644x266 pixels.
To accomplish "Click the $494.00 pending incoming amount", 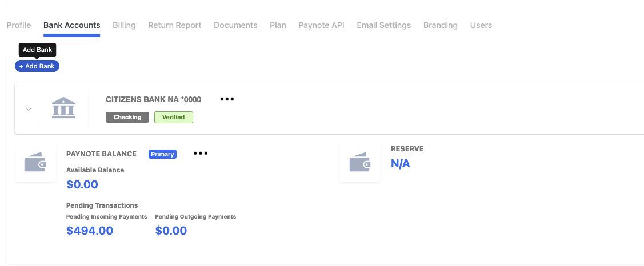I will click(x=90, y=231).
